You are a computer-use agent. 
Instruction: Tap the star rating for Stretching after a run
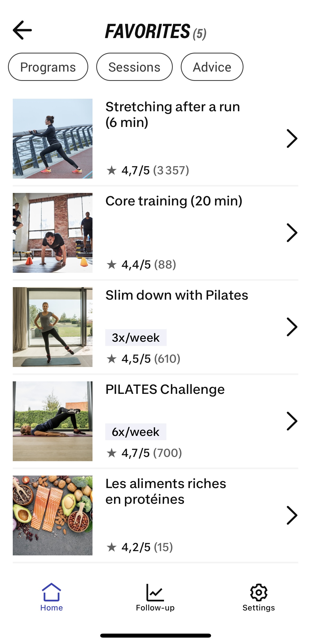[148, 170]
